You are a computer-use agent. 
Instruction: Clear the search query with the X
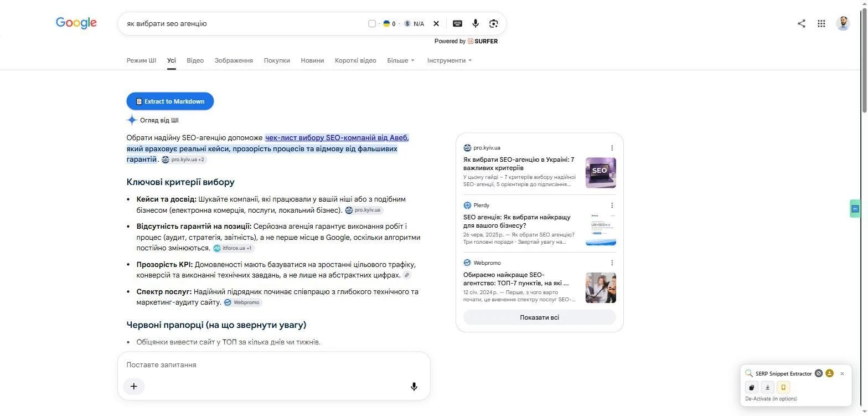[x=436, y=24]
